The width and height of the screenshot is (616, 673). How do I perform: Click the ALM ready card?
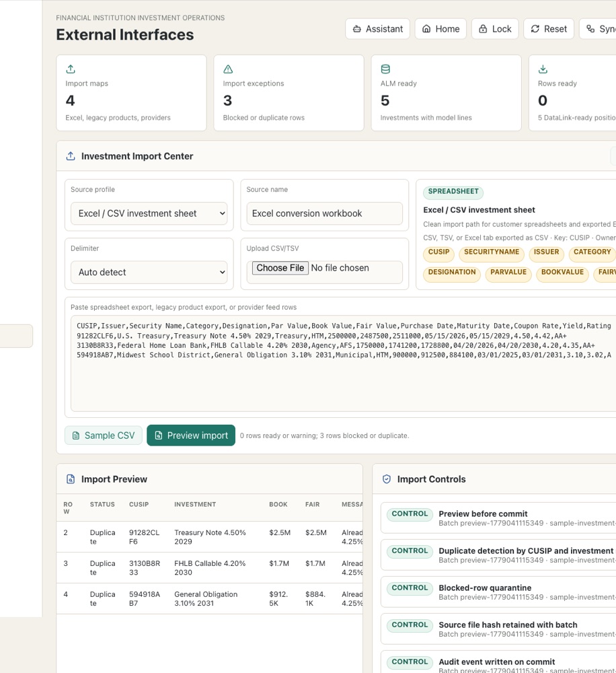point(446,93)
